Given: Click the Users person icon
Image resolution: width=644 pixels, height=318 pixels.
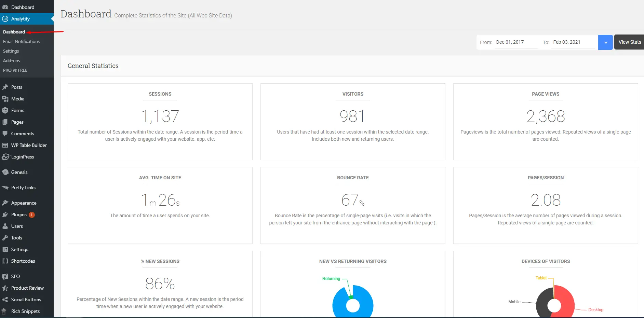Looking at the screenshot, I should tap(5, 226).
